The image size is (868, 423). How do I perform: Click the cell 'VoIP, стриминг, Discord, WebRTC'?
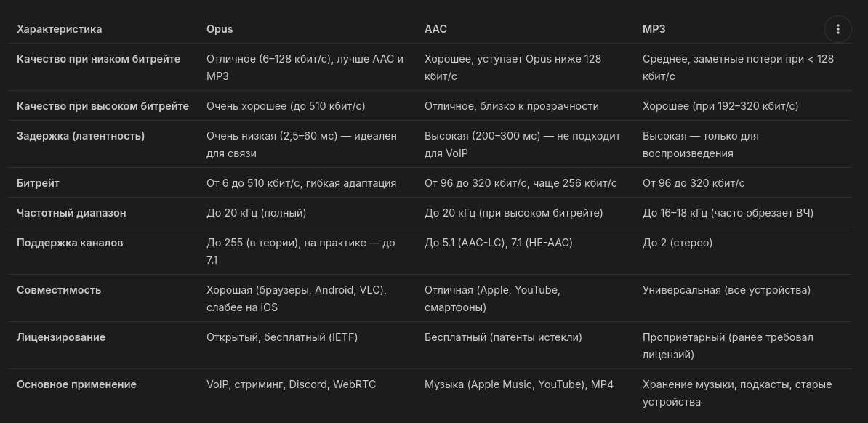point(291,384)
